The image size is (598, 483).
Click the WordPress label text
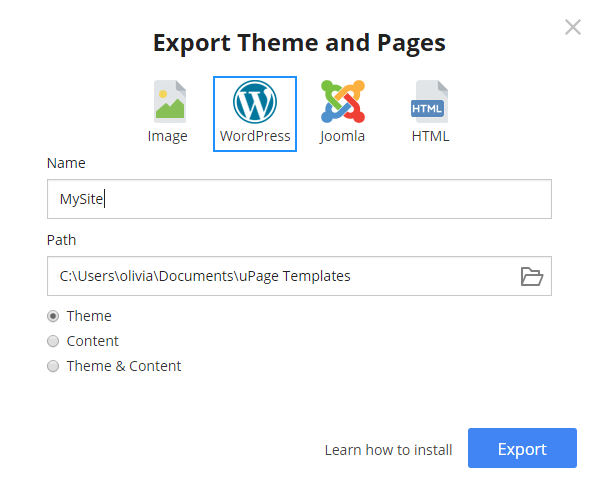click(x=255, y=136)
